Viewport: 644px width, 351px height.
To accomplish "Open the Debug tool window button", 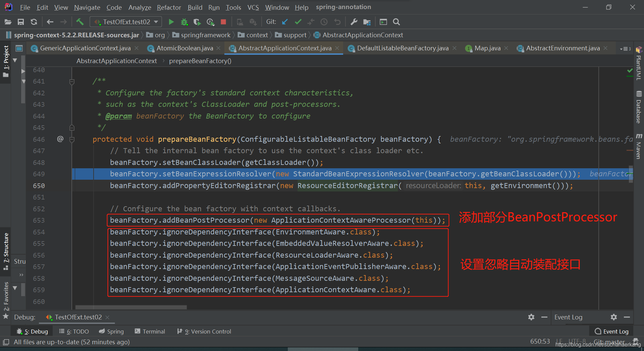I will [32, 332].
